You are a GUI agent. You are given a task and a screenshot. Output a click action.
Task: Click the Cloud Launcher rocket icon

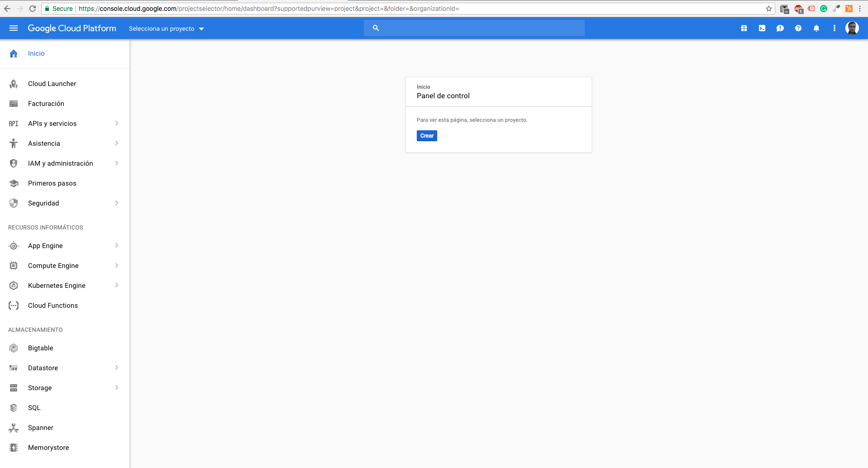coord(14,84)
